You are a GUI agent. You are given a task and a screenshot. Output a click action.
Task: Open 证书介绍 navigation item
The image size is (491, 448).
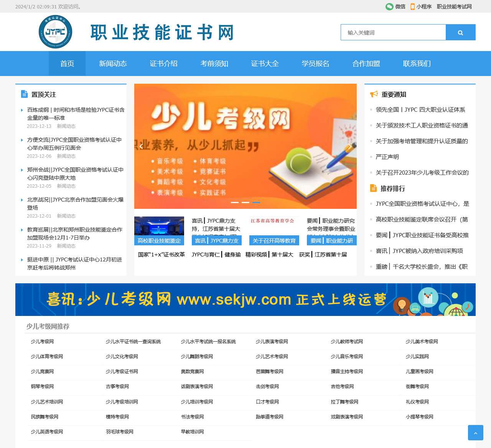pyautogui.click(x=163, y=64)
